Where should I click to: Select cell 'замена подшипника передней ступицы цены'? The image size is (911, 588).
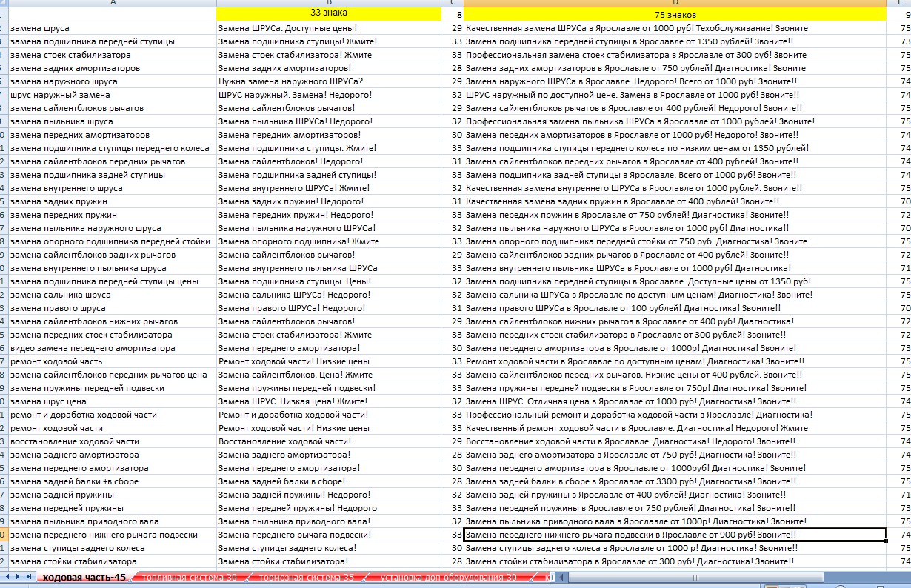[113, 281]
